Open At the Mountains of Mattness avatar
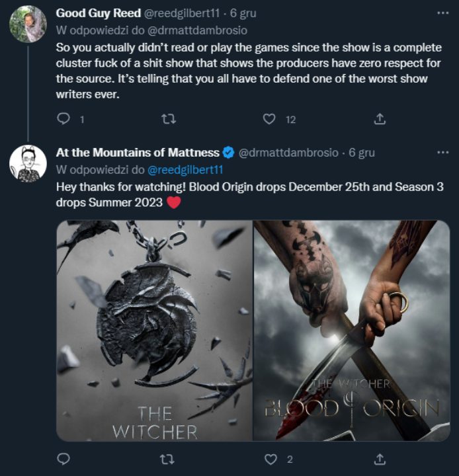The width and height of the screenshot is (459, 476). pyautogui.click(x=28, y=163)
